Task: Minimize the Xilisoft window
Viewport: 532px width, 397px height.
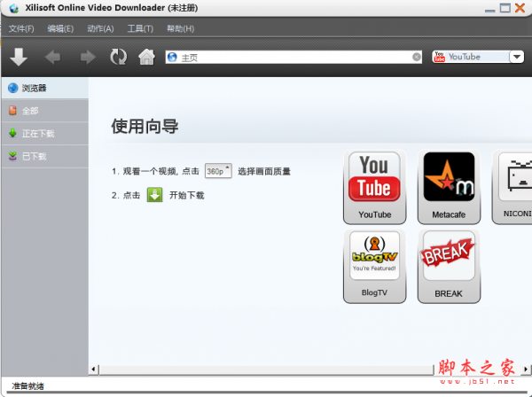Action: coord(490,9)
